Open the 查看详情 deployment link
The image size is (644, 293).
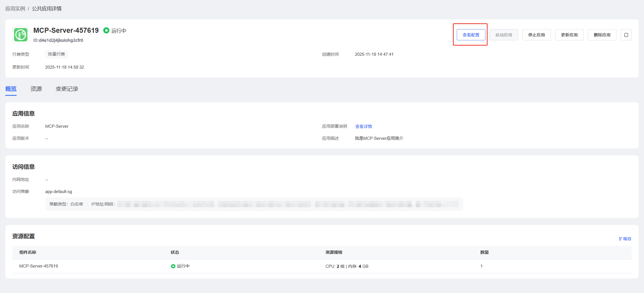pyautogui.click(x=363, y=127)
